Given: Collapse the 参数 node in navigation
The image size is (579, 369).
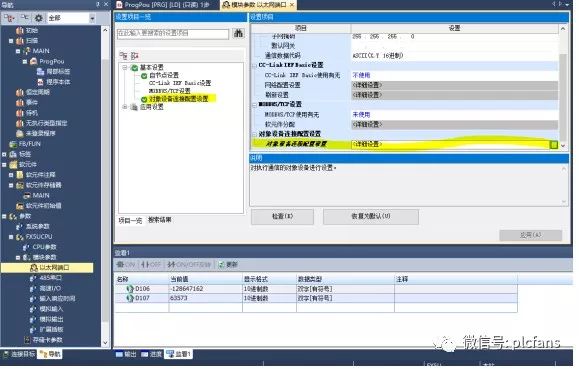Looking at the screenshot, I should coord(4,216).
